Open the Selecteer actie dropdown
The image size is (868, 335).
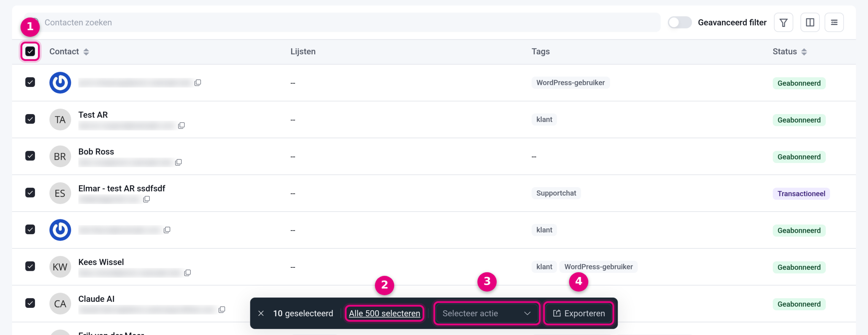coord(487,313)
